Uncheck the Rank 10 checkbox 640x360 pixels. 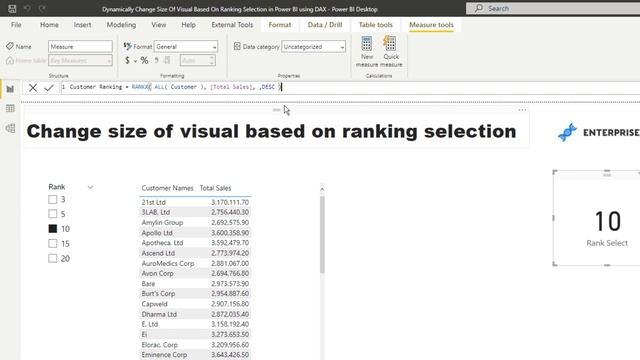pos(53,229)
